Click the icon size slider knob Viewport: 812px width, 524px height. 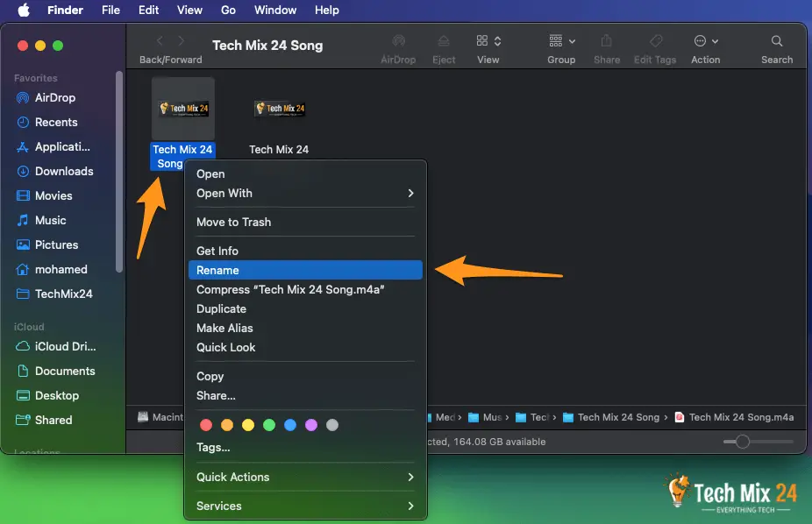pos(743,442)
